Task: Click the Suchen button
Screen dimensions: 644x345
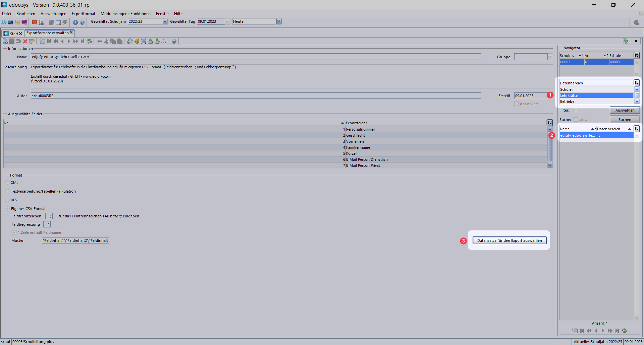Action: click(625, 120)
